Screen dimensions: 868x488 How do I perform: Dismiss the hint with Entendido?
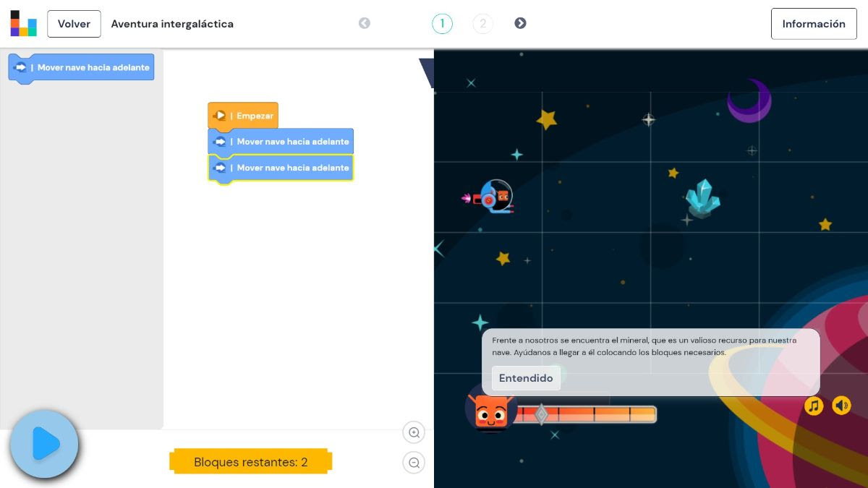coord(526,378)
